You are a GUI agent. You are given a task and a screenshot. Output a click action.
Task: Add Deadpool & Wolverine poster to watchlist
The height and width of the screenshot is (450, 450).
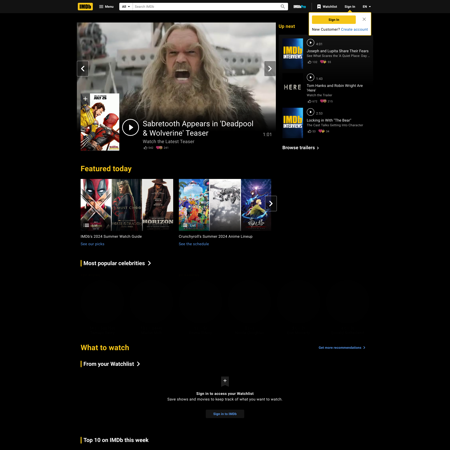(85, 98)
